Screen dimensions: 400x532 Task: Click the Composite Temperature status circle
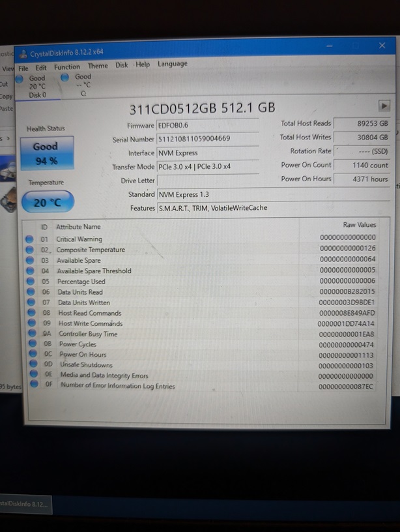[30, 250]
